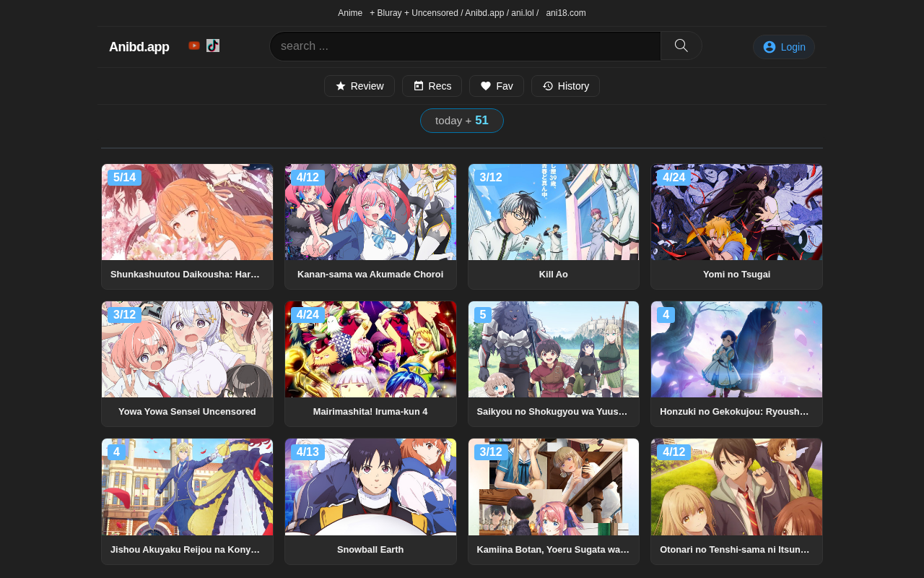The image size is (924, 578).
Task: Open the TikTok icon link
Action: click(213, 46)
